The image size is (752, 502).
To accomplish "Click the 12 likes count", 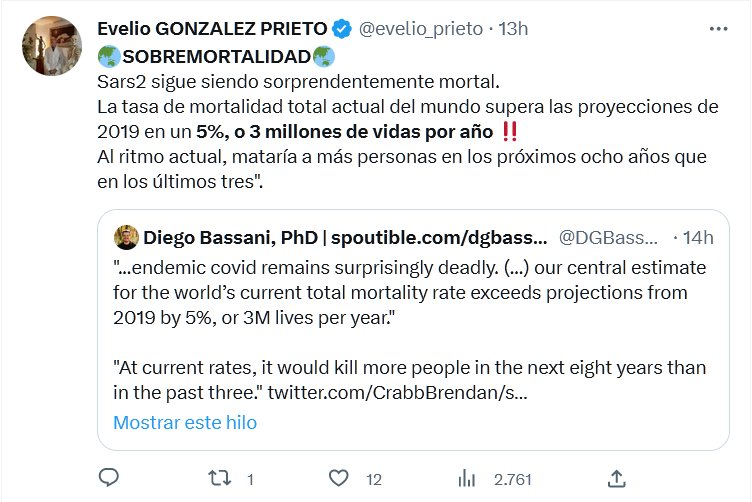I will pos(374,479).
